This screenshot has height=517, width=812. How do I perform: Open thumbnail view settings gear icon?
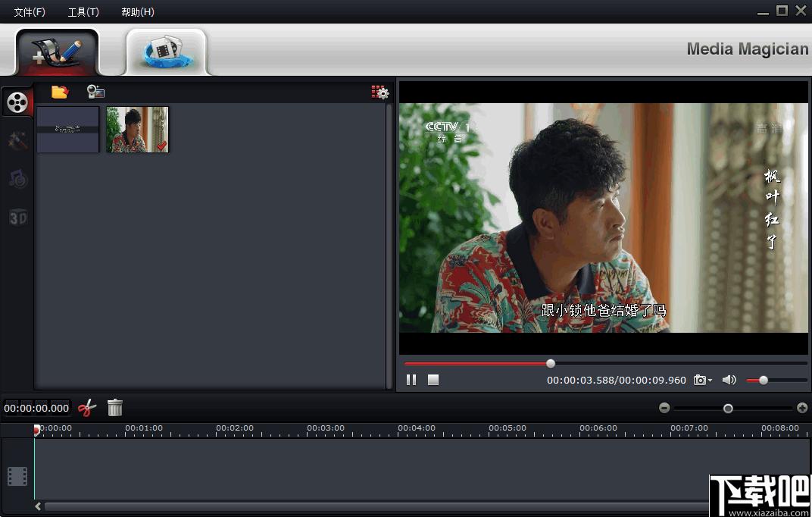point(380,92)
